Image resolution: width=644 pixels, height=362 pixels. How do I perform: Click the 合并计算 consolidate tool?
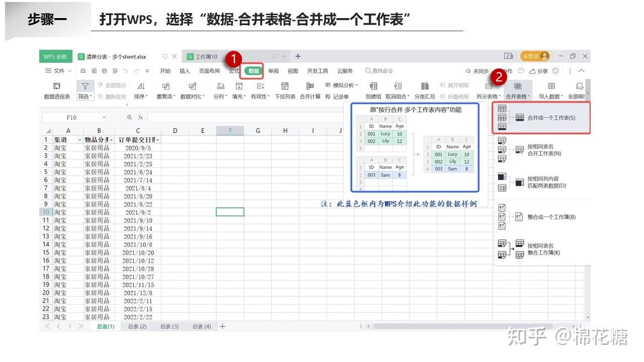tap(310, 90)
